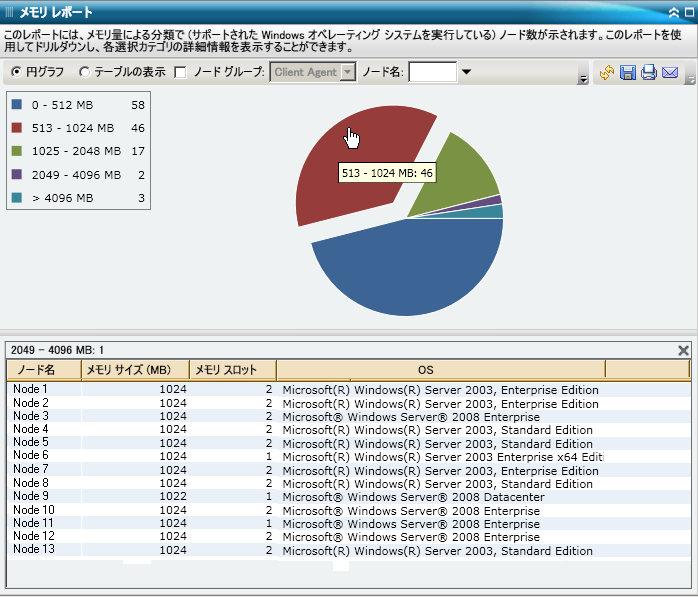This screenshot has width=698, height=597.
Task: Click the panel grip icon in title bar
Action: pos(10,12)
